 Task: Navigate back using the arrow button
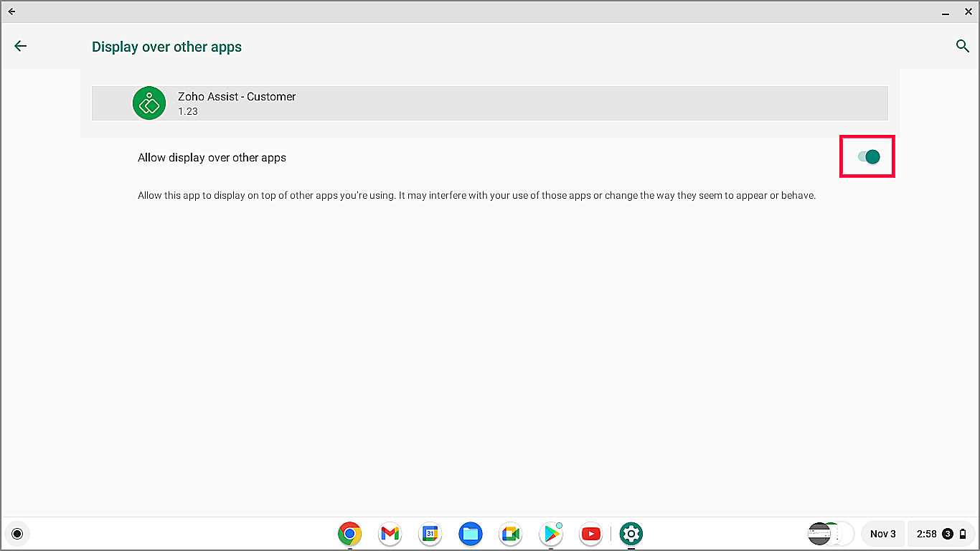(20, 46)
